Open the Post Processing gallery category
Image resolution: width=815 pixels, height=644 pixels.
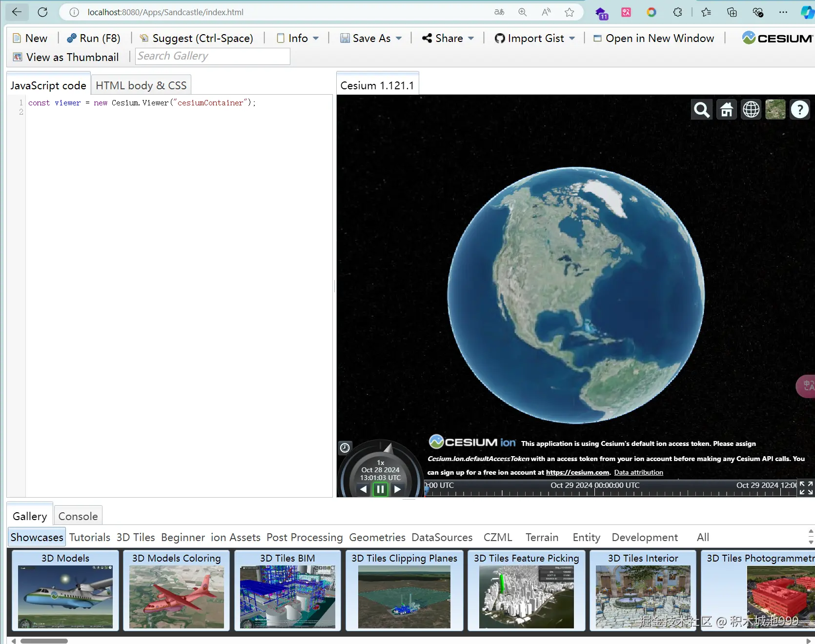point(305,537)
